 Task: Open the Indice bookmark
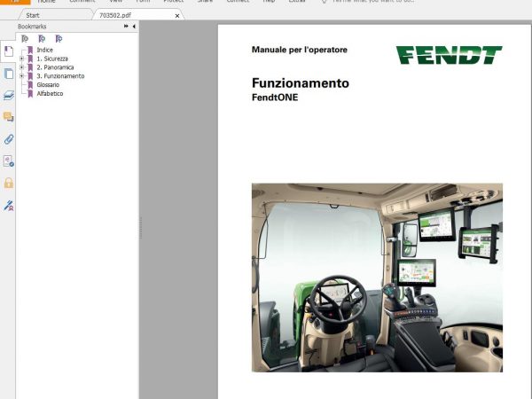click(45, 50)
